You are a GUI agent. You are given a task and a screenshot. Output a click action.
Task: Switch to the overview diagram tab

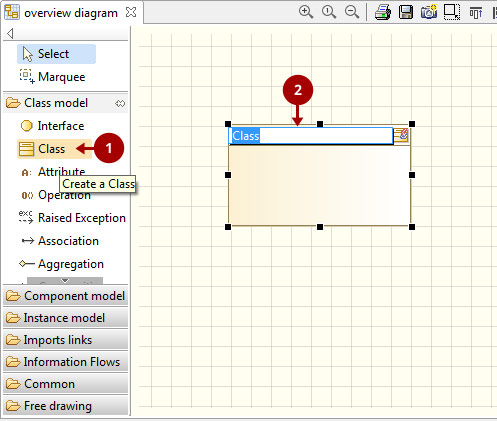(x=71, y=13)
